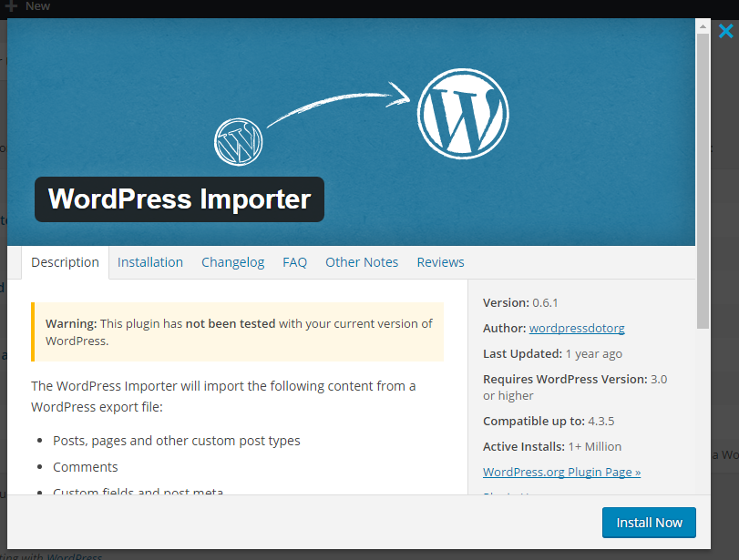The height and width of the screenshot is (560, 739).
Task: Click the small sketched WordPress logo
Action: click(239, 142)
